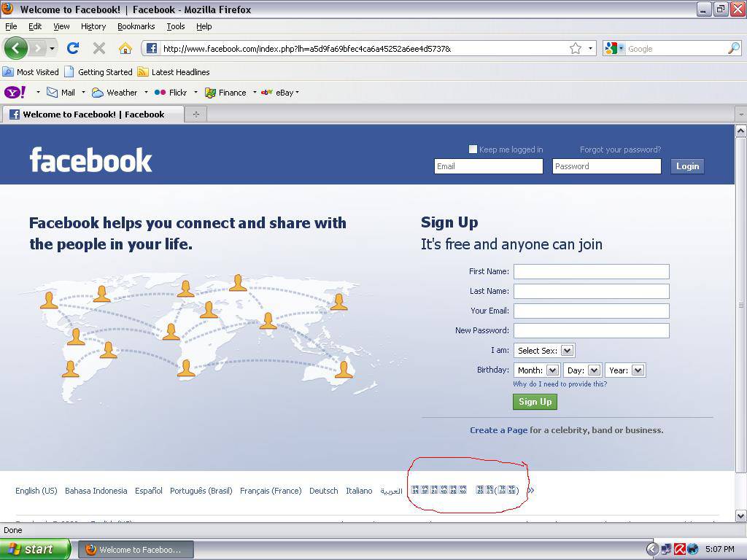Switch language to Français (France)
The image size is (747, 560).
click(271, 491)
